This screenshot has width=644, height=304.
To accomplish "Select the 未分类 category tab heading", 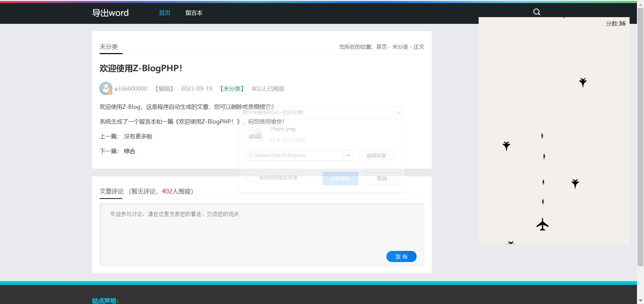I will (109, 47).
